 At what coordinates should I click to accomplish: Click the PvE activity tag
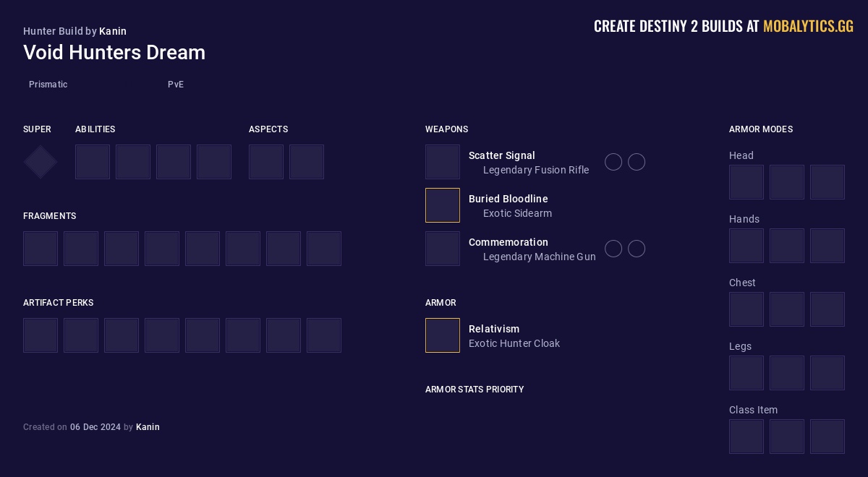[176, 85]
